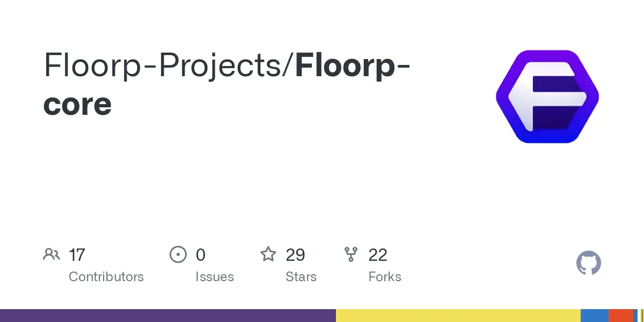Click the Issues circle icon
644x322 pixels.
click(178, 254)
